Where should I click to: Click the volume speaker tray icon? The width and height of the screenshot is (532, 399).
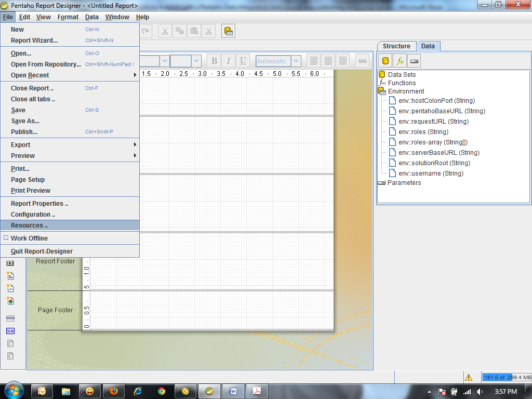tap(480, 392)
